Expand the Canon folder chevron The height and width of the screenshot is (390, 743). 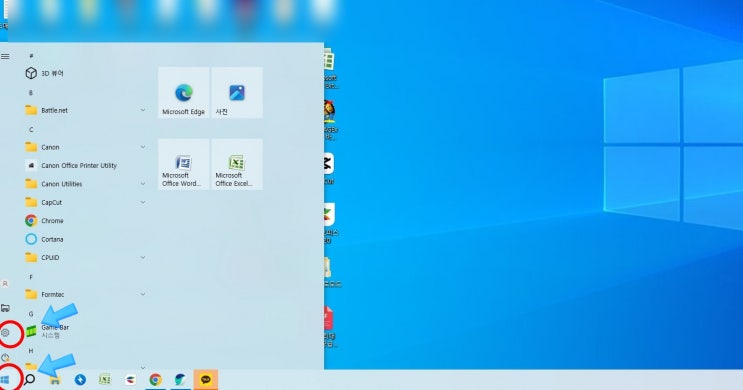click(x=143, y=147)
